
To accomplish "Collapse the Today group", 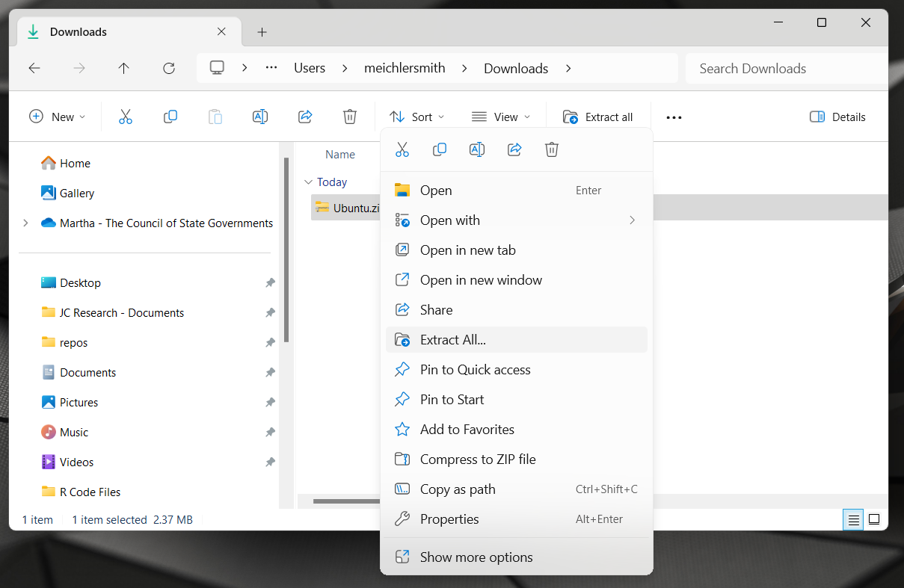I will (x=309, y=182).
